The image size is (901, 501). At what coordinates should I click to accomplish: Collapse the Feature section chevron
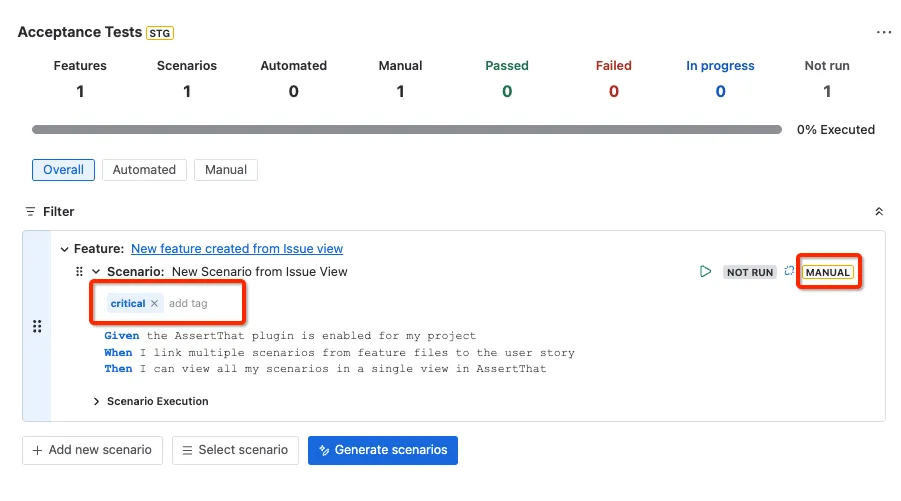click(64, 249)
